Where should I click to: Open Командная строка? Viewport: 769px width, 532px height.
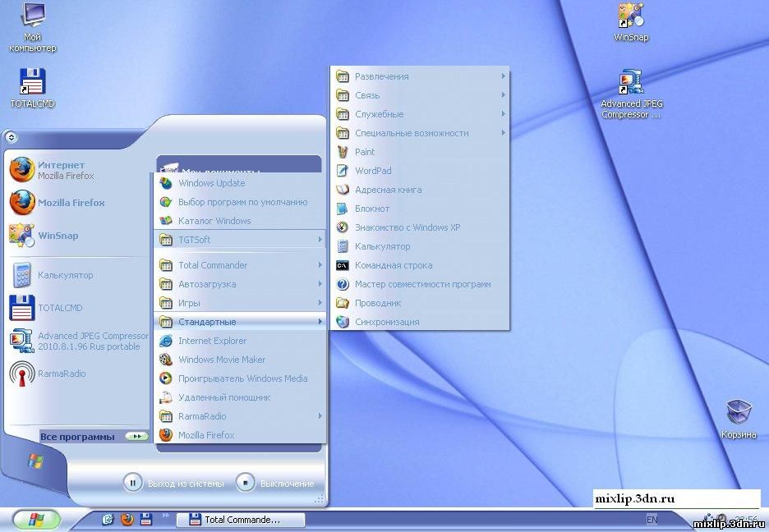point(420,265)
